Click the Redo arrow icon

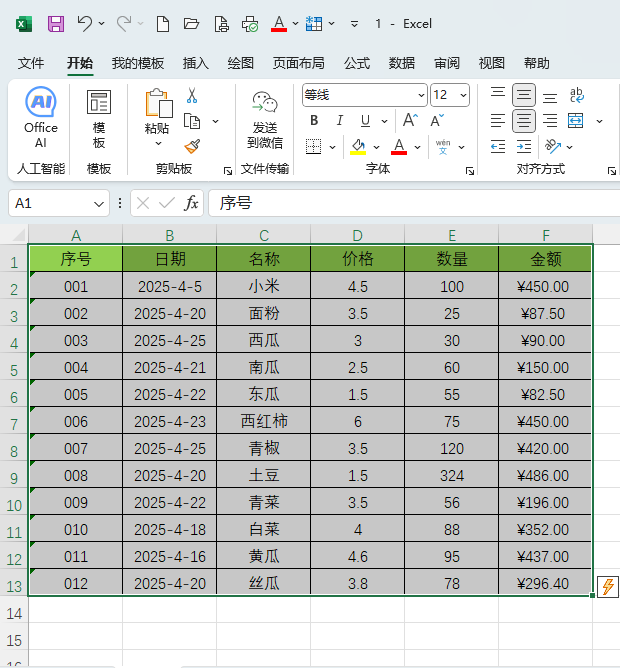pos(124,23)
